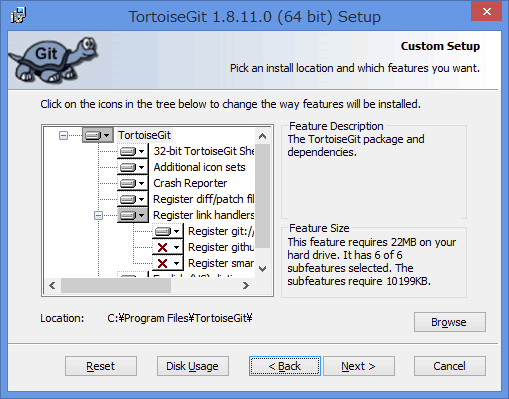Viewport: 509px width, 399px height.
Task: Open Register link handlers feature dropdown
Action: tap(133, 215)
